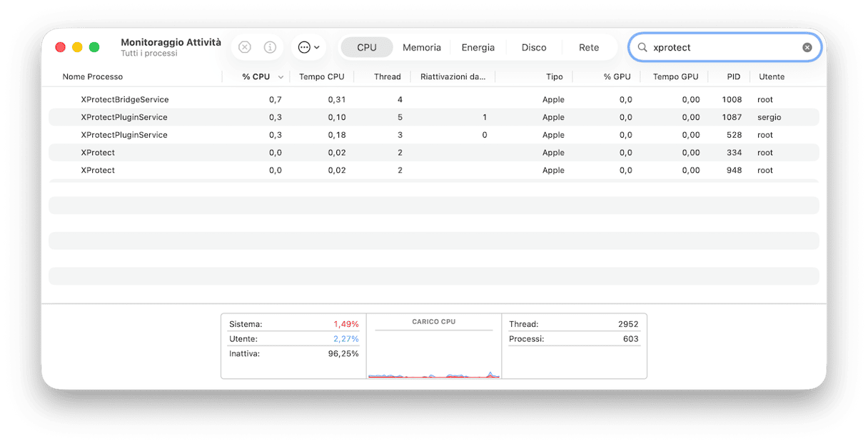This screenshot has width=868, height=444.
Task: Sort by Nome Processo column header
Action: pyautogui.click(x=93, y=76)
